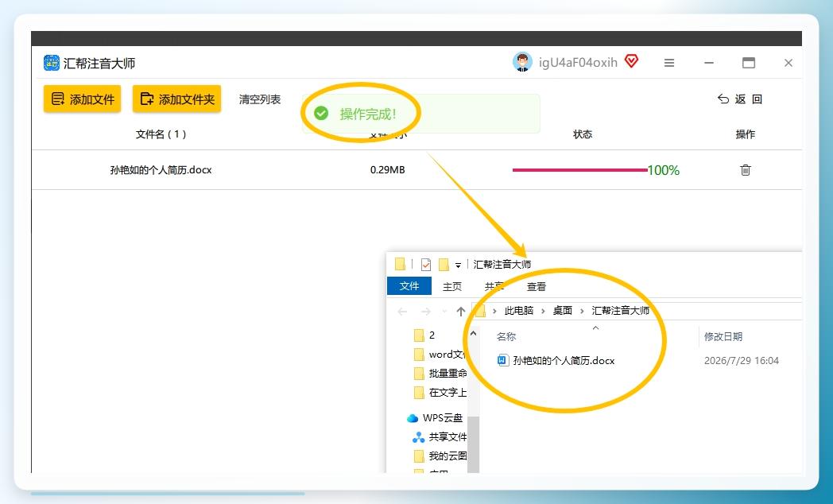Click the 汇帮注音大师 app logo icon
The width and height of the screenshot is (833, 504).
(x=52, y=63)
